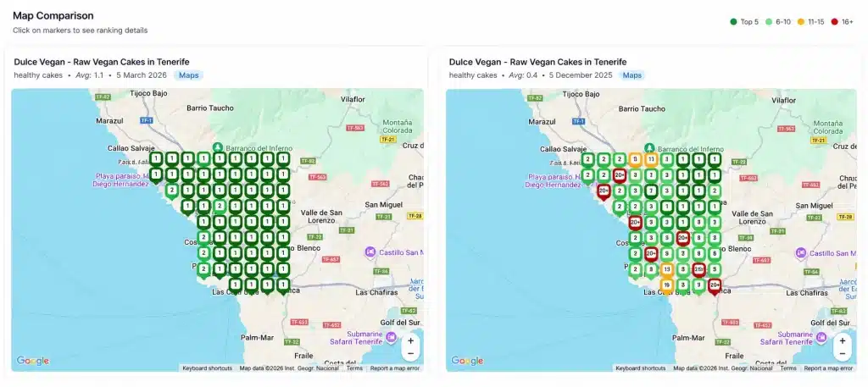868x387 pixels.
Task: Click the Google logo on left map
Action: [x=33, y=361]
